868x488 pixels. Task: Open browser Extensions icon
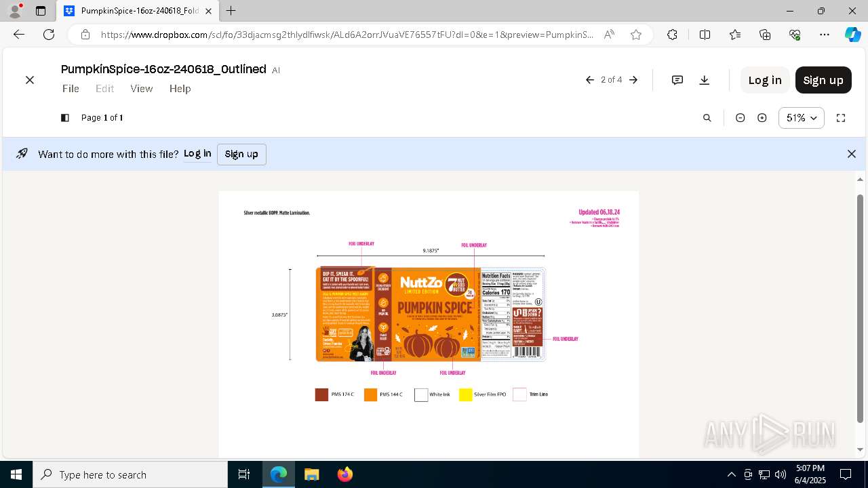[x=672, y=35]
